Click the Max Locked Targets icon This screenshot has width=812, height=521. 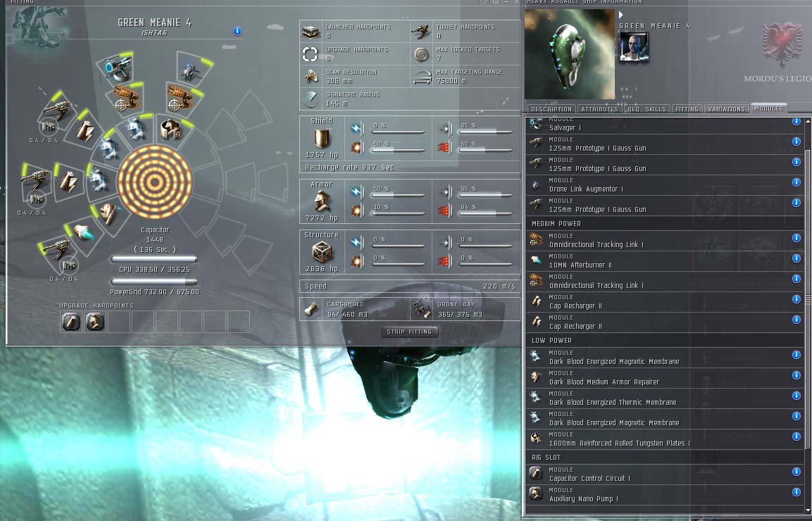coord(421,54)
